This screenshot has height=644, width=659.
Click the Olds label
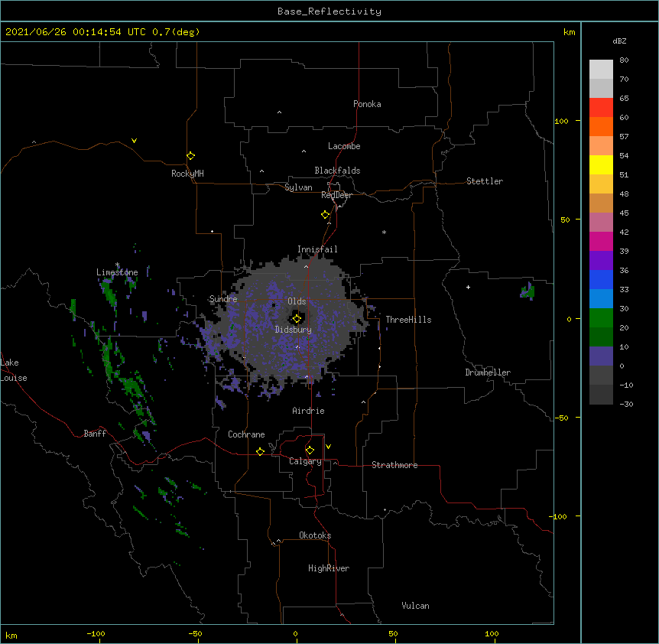(297, 301)
